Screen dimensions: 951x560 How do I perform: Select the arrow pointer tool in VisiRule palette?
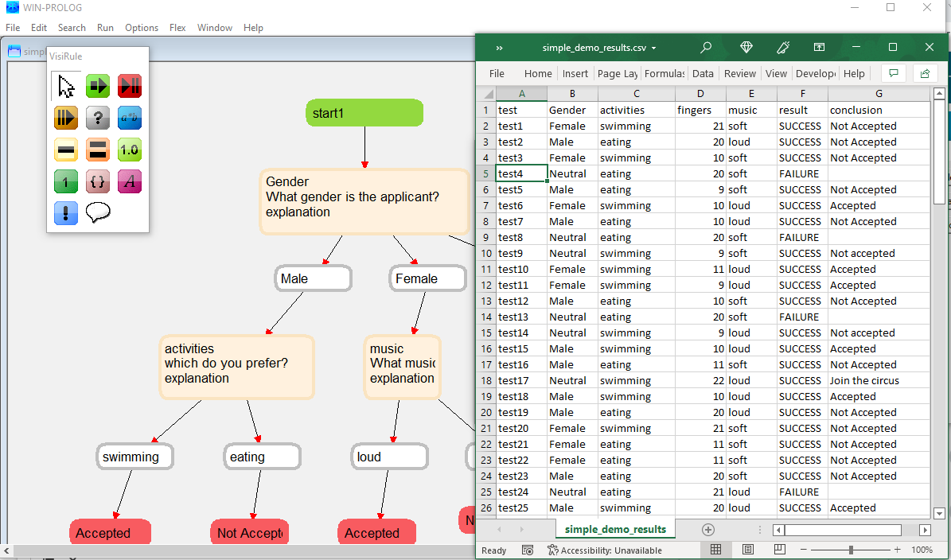(66, 86)
